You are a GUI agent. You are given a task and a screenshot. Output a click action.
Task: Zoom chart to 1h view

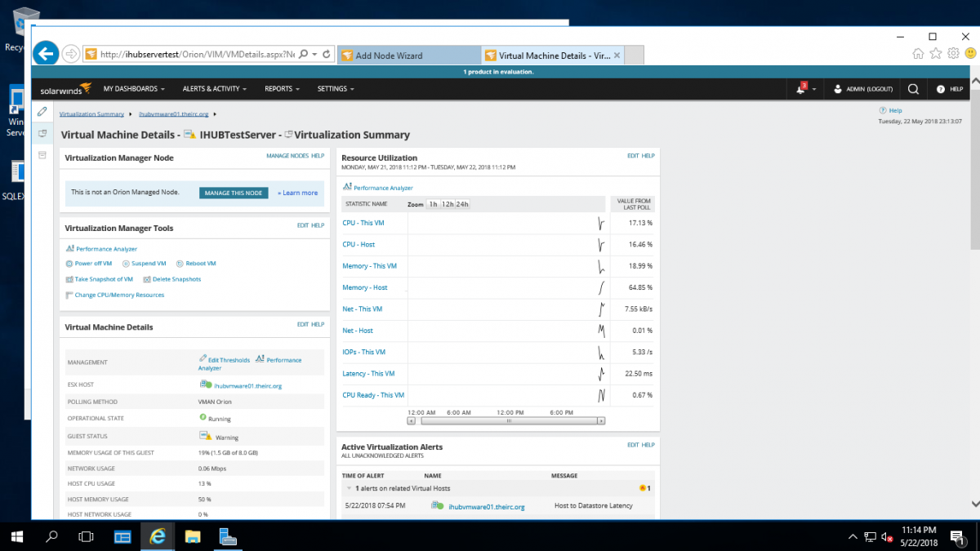point(431,205)
